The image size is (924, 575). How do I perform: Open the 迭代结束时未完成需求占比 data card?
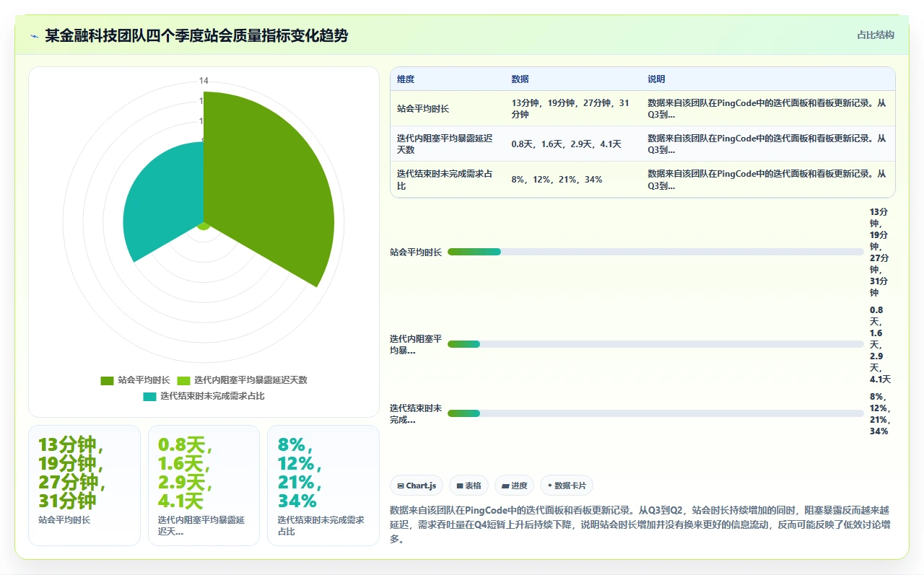pyautogui.click(x=323, y=486)
